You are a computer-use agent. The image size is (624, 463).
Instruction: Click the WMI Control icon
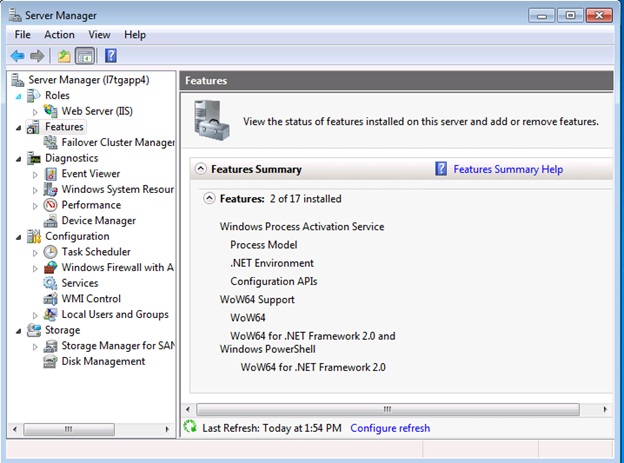click(50, 299)
